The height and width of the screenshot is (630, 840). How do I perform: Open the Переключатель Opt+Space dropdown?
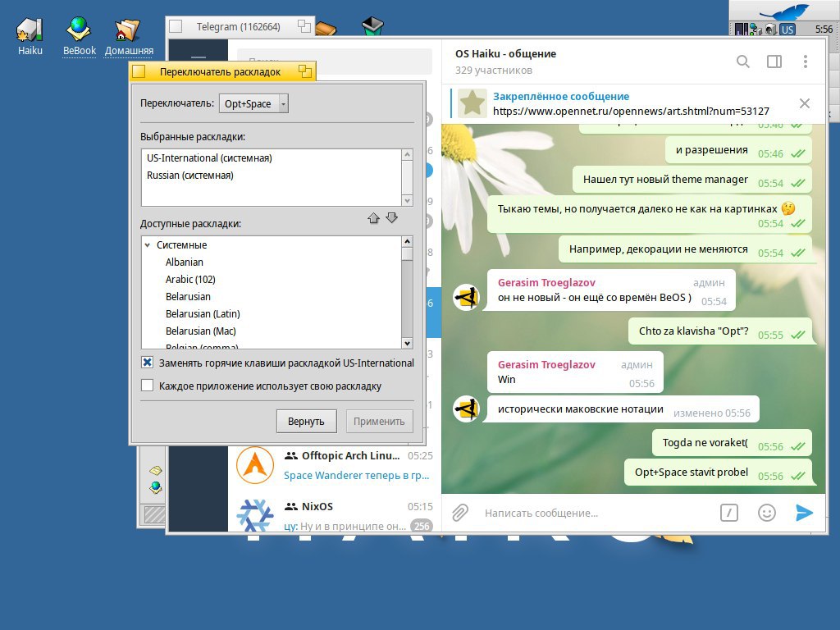coord(253,103)
